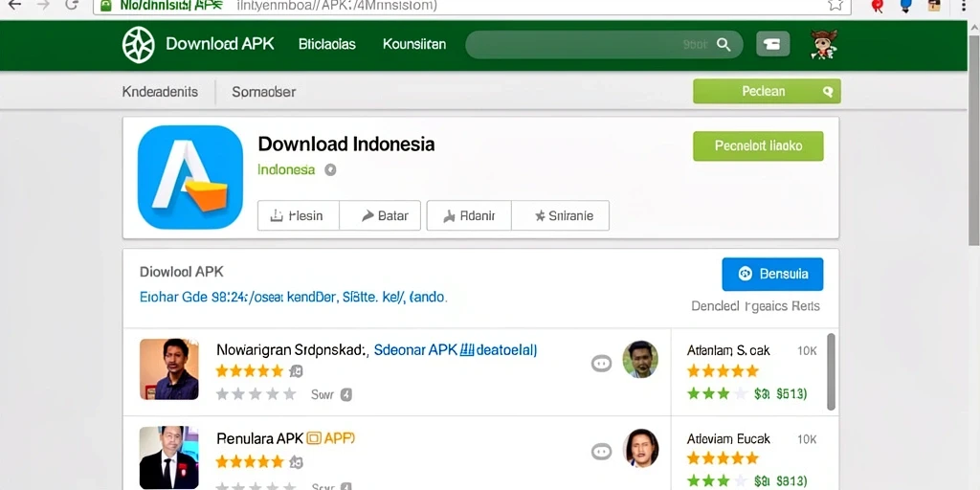This screenshot has width=980, height=490.
Task: Click badge icon after Renulara orange stars
Action: pos(297,462)
